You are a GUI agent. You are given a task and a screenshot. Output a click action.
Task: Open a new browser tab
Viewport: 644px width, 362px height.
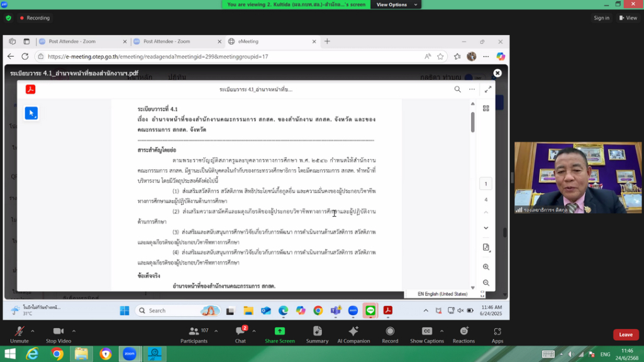[x=327, y=41]
